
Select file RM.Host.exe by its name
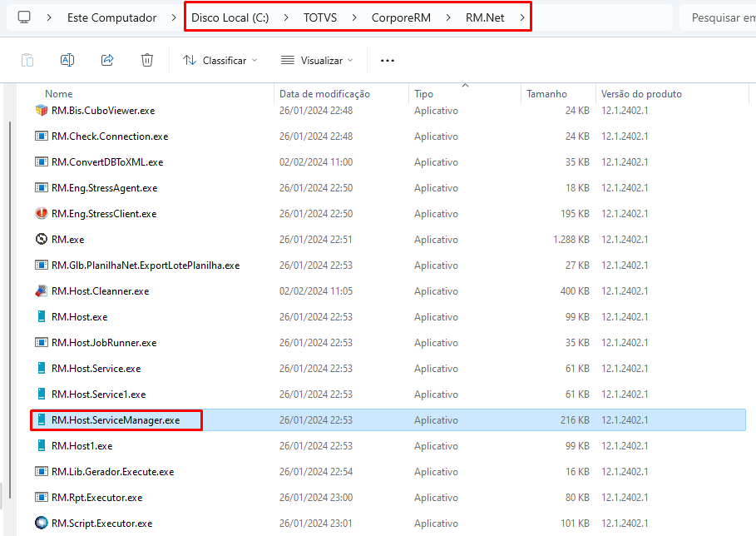click(80, 317)
